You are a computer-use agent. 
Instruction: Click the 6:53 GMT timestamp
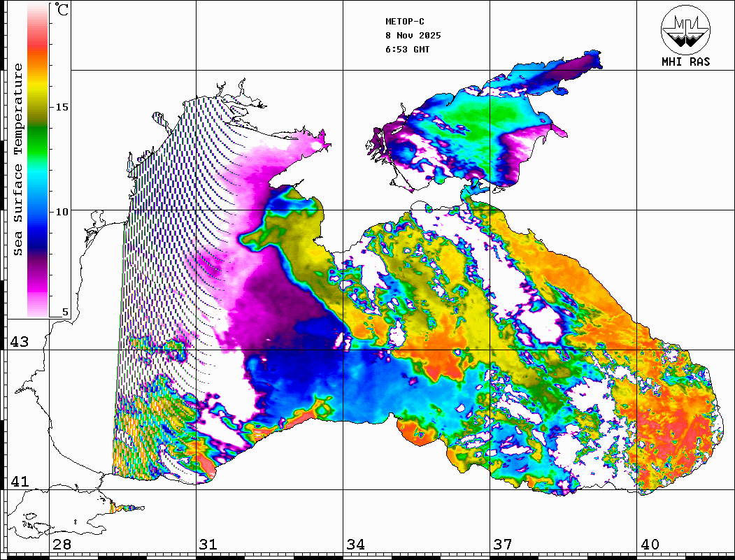click(x=408, y=50)
